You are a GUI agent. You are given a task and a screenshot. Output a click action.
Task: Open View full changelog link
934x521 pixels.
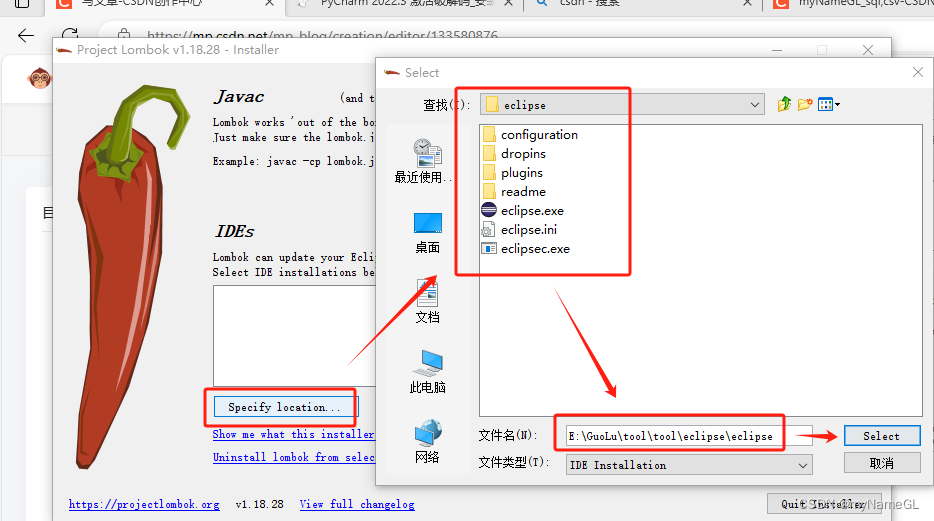[x=357, y=504]
